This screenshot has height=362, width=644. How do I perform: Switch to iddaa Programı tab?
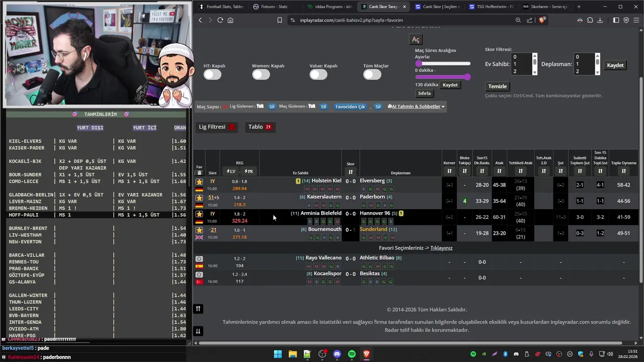point(329,7)
